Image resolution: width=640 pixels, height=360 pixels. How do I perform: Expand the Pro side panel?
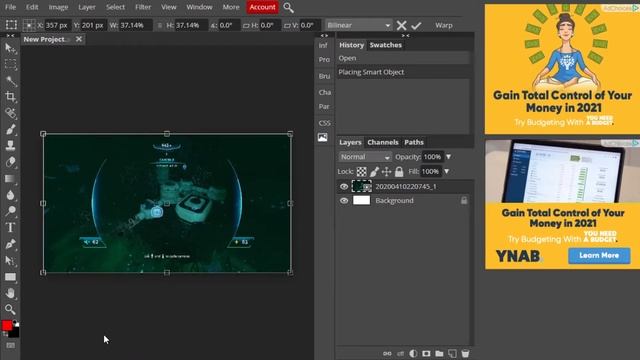[x=324, y=60]
